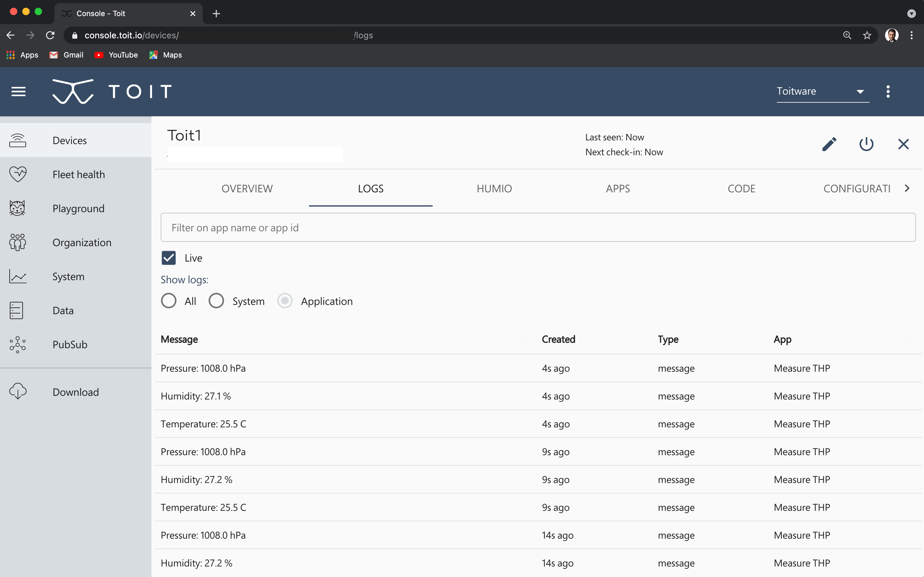Open Organization settings

pyautogui.click(x=75, y=242)
